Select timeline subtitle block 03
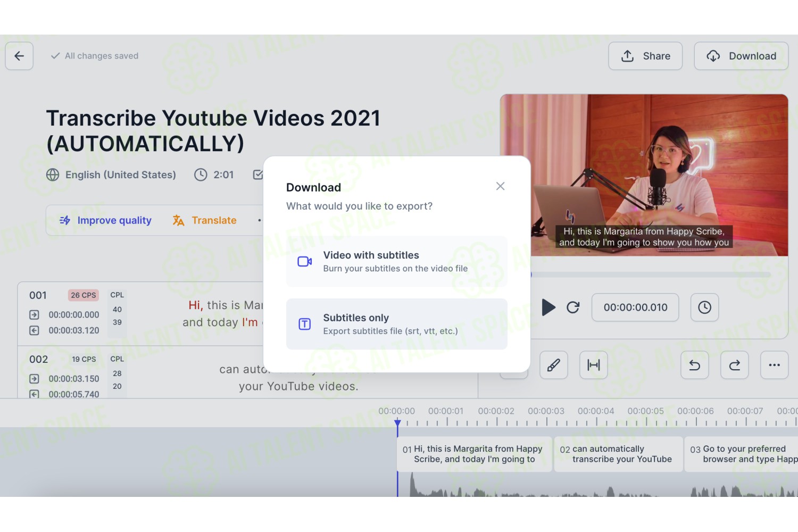The width and height of the screenshot is (798, 532). pyautogui.click(x=741, y=454)
